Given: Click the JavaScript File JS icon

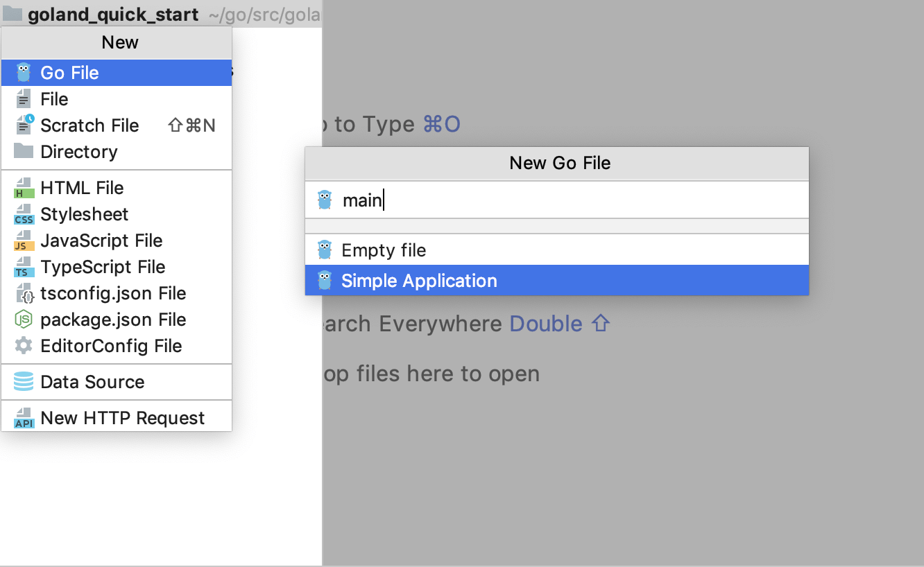Looking at the screenshot, I should pos(24,241).
